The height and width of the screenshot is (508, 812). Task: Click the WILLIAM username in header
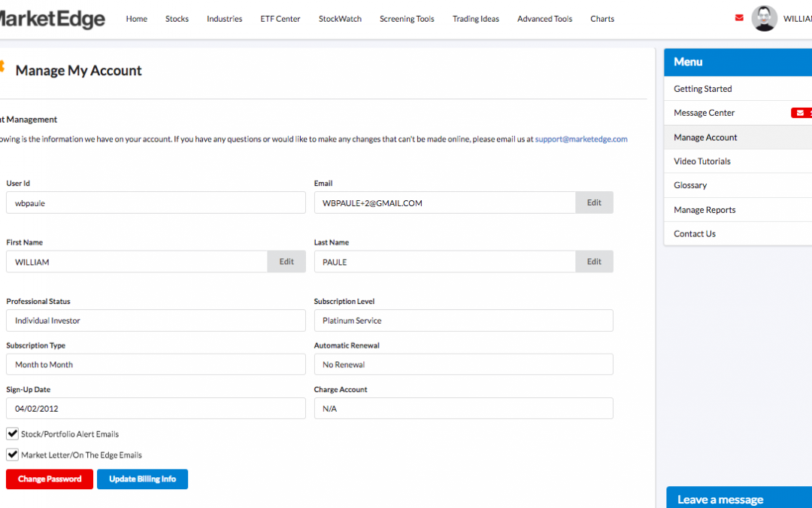798,19
